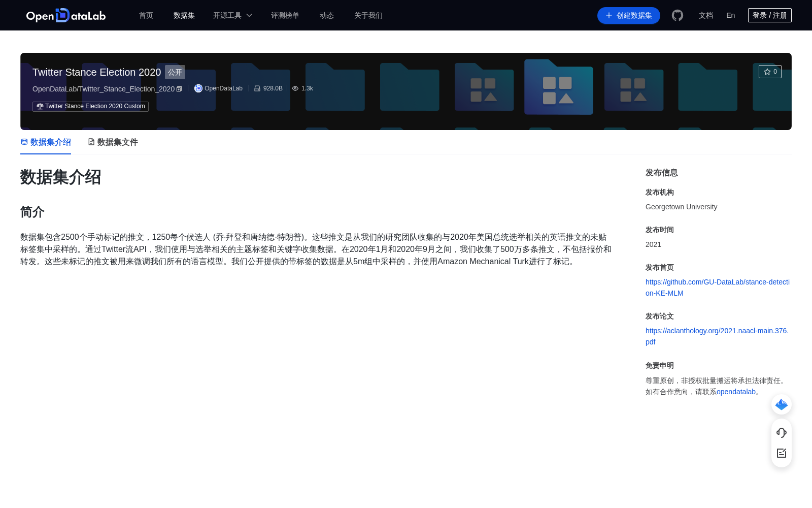Open 评测榜单 in the navigation bar
Screen dimensions: 812x508
285,15
